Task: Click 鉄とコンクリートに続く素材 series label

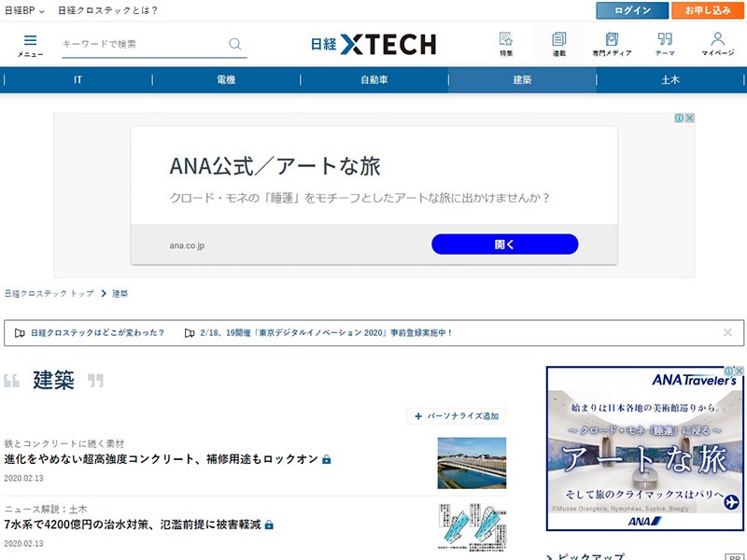Action: coord(64,444)
